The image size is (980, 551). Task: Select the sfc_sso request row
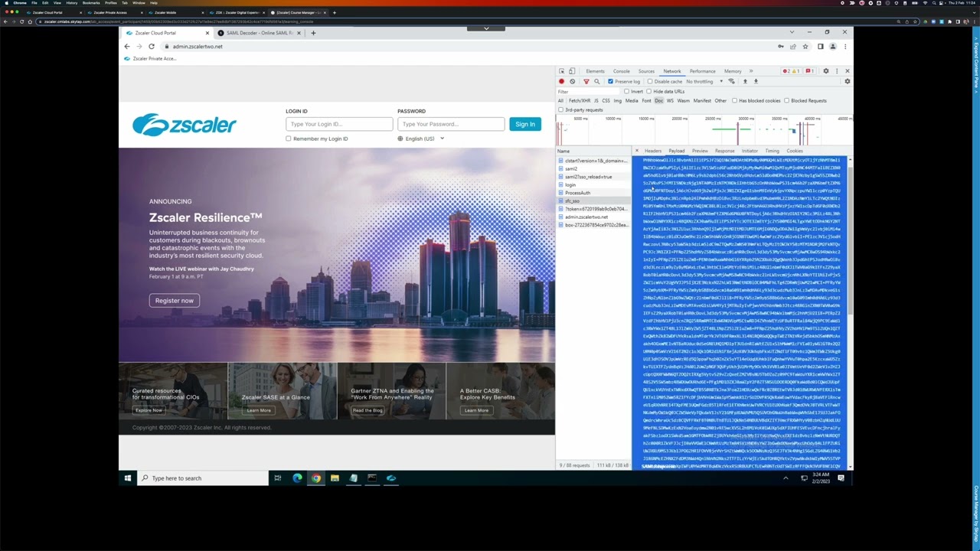(593, 201)
